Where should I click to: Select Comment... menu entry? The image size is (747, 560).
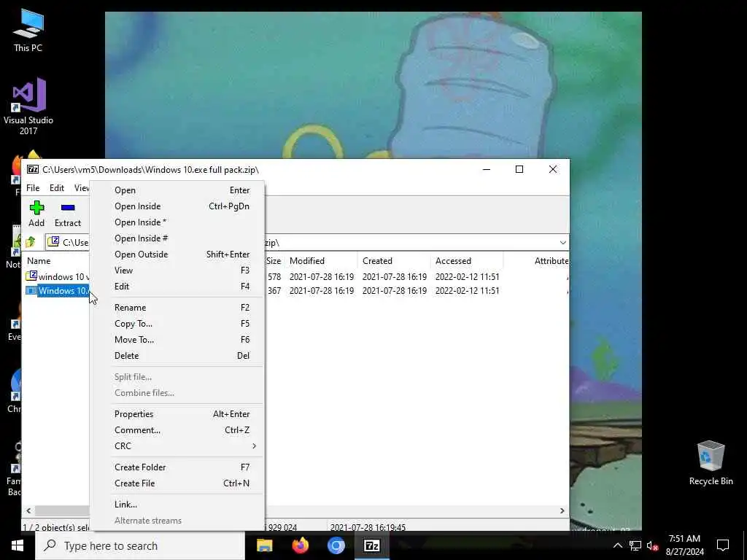(x=177, y=430)
